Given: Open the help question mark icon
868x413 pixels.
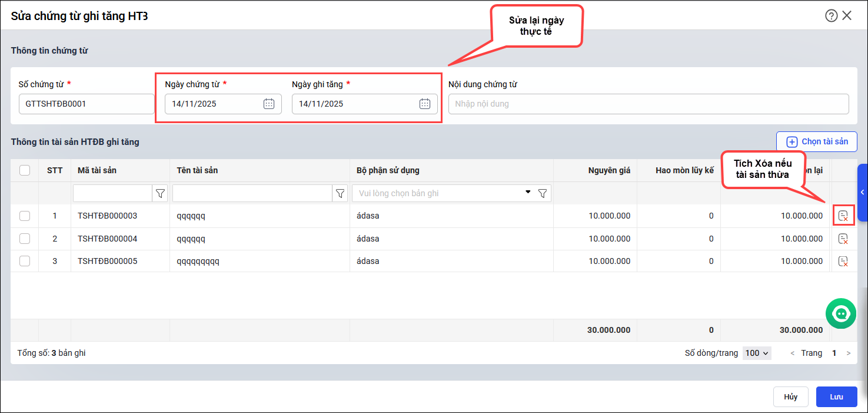Looking at the screenshot, I should click(x=831, y=16).
